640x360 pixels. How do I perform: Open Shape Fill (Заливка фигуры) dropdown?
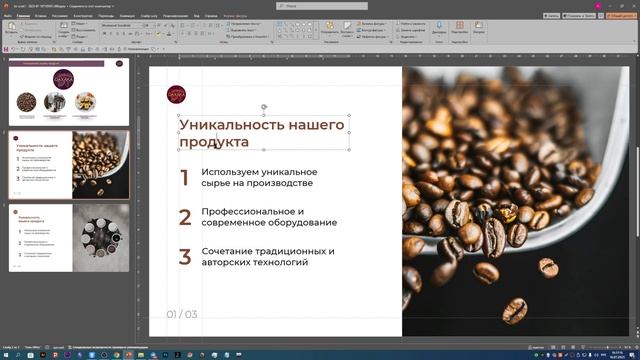tap(372, 24)
